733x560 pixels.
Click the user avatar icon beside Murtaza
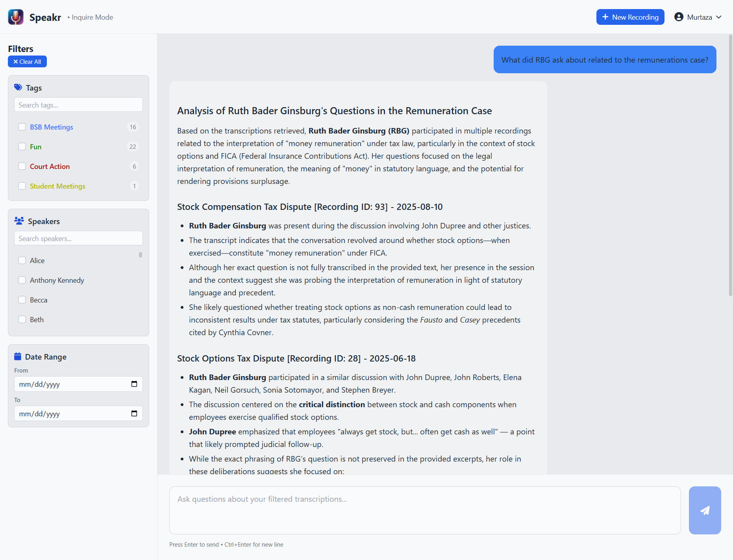679,17
